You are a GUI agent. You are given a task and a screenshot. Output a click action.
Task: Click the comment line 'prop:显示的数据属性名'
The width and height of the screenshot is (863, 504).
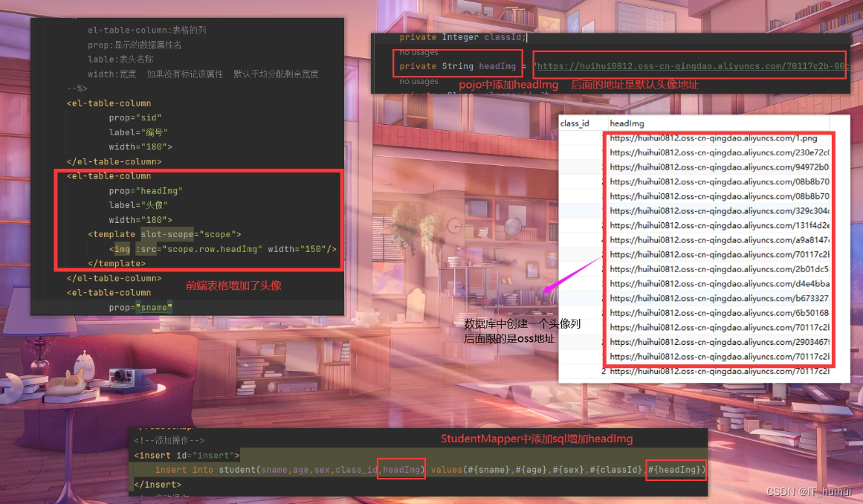pos(135,45)
